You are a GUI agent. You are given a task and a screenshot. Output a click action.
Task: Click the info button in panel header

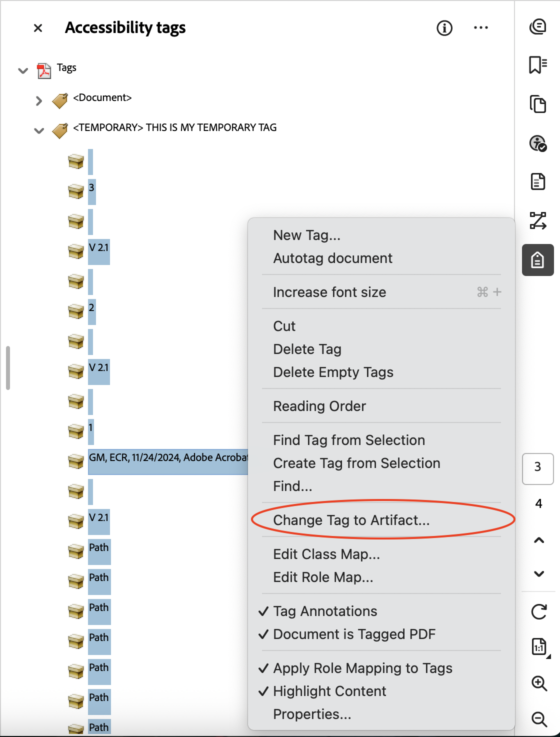(x=444, y=28)
